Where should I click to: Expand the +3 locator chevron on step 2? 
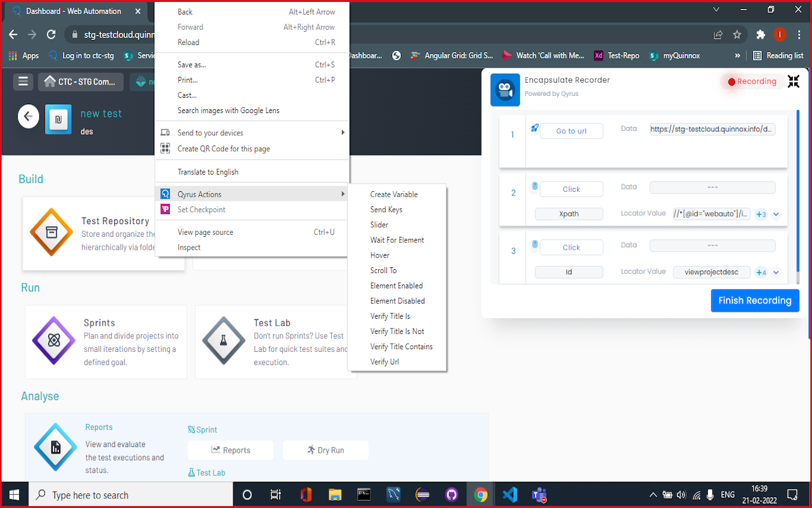[775, 214]
